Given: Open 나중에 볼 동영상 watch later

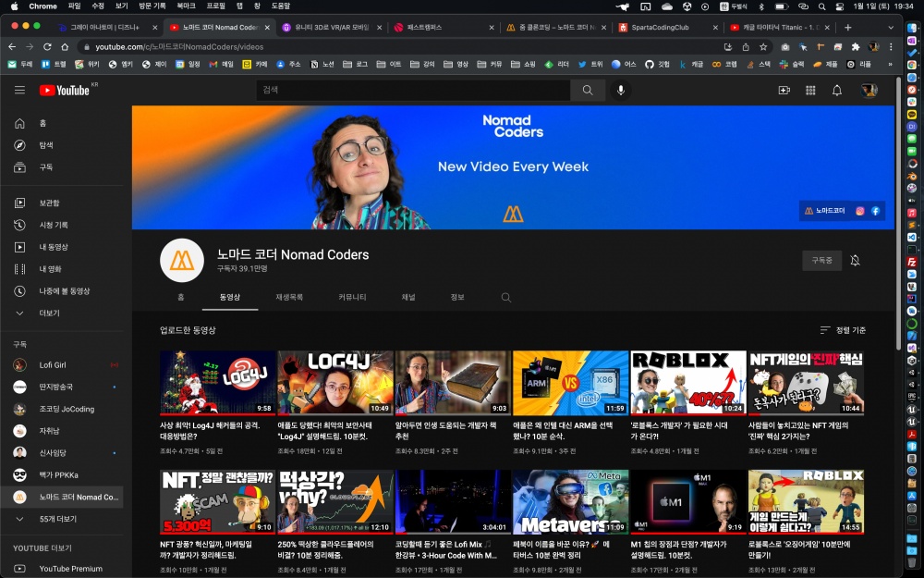Looking at the screenshot, I should (63, 290).
